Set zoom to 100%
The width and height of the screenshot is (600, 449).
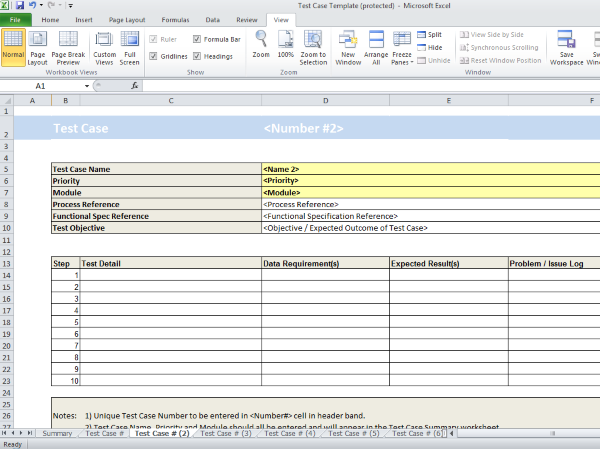[x=286, y=44]
